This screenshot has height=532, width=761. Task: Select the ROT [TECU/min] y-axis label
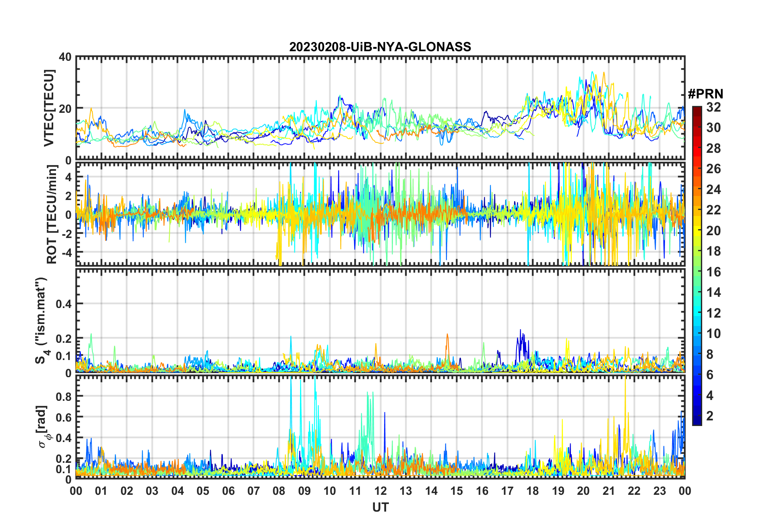(x=52, y=214)
